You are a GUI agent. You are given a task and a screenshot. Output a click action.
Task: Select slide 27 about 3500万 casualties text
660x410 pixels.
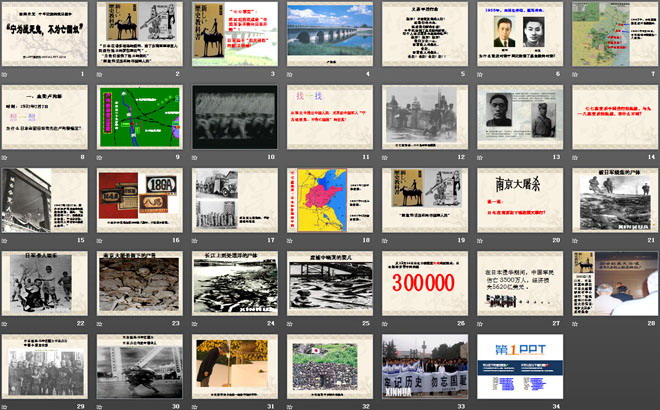520,283
